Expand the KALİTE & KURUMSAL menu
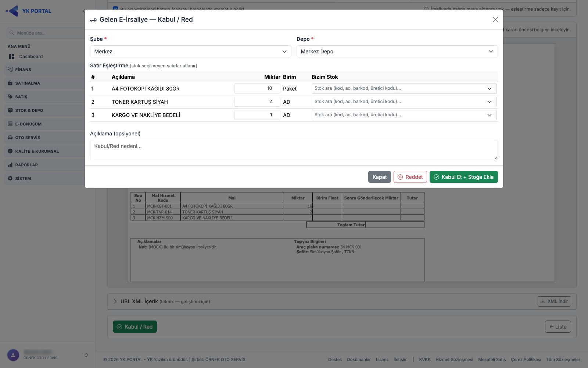This screenshot has width=588, height=368. click(x=44, y=151)
